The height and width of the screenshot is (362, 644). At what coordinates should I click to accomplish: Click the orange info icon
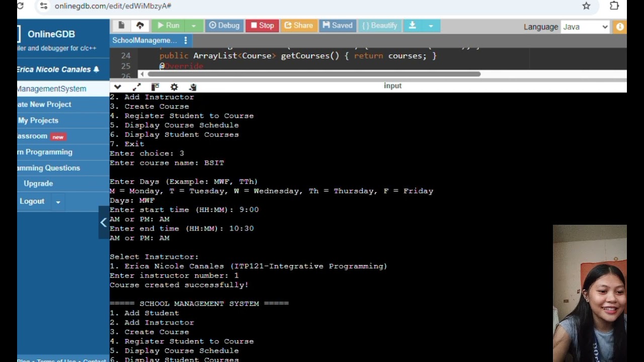[x=620, y=27]
